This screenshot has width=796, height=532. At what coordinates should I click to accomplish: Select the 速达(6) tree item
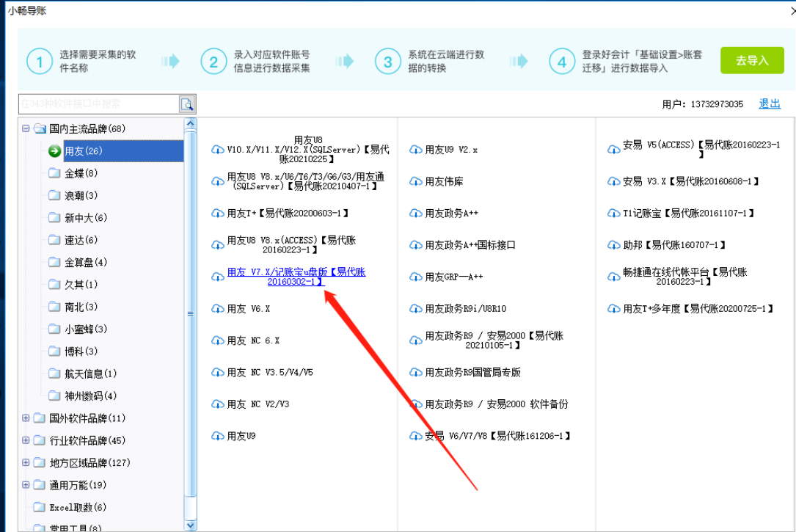[x=81, y=240]
